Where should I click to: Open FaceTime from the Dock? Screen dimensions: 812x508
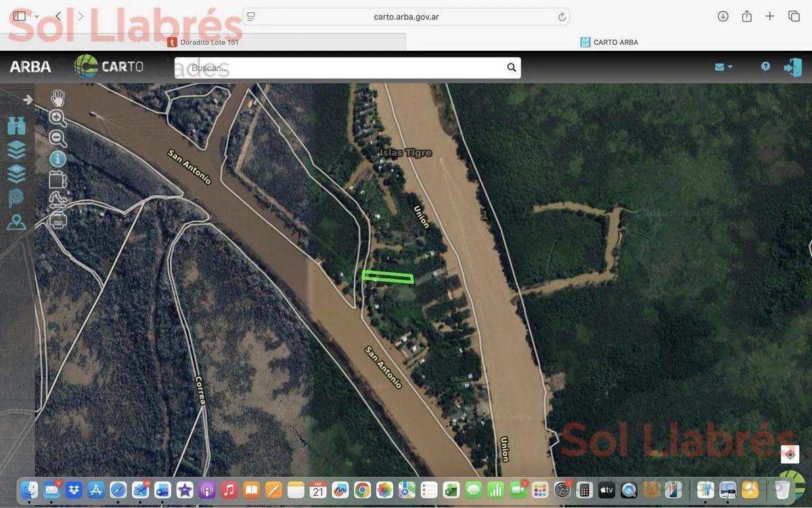[518, 489]
